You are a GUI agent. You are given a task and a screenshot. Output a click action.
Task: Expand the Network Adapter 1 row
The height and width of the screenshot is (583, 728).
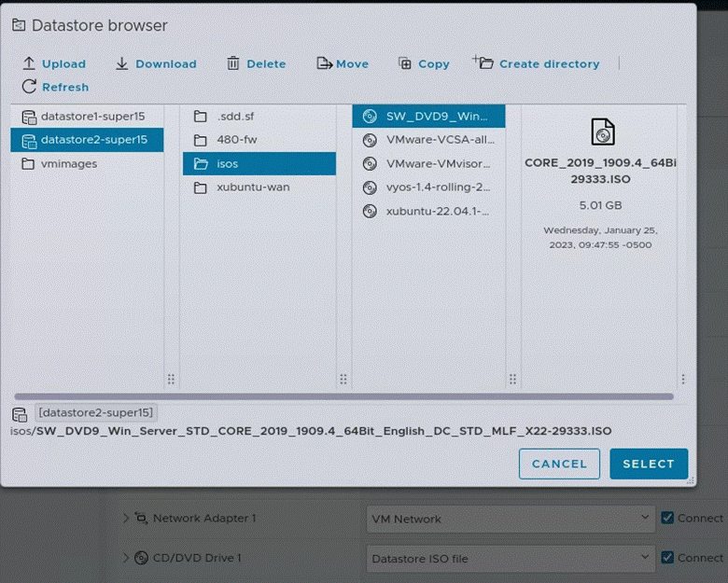[x=125, y=518]
